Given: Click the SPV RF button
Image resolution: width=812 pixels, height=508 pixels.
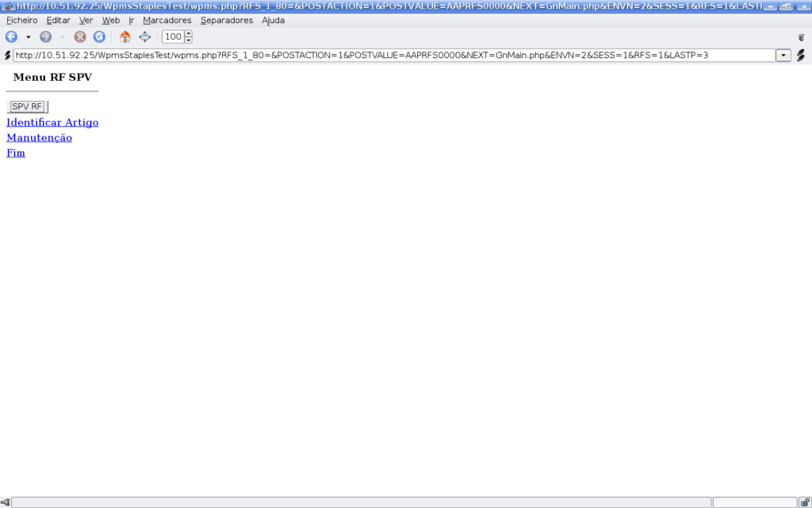Looking at the screenshot, I should [28, 107].
